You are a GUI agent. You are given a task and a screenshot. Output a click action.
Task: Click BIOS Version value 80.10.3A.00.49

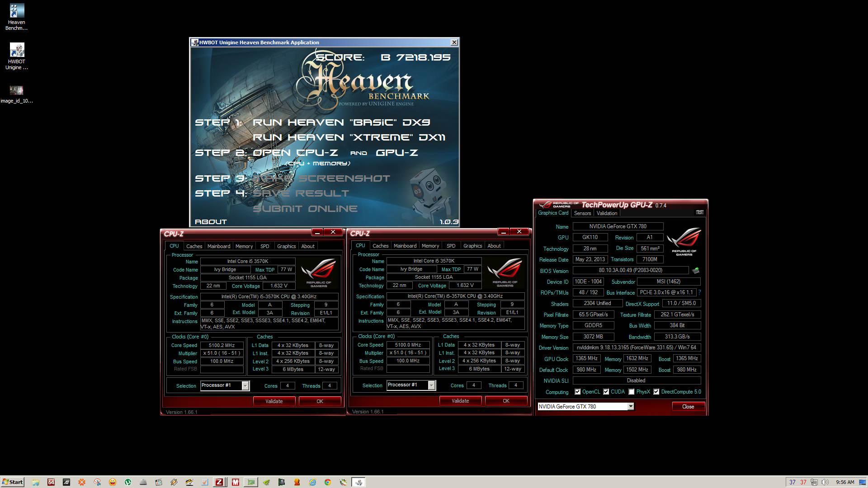click(631, 270)
